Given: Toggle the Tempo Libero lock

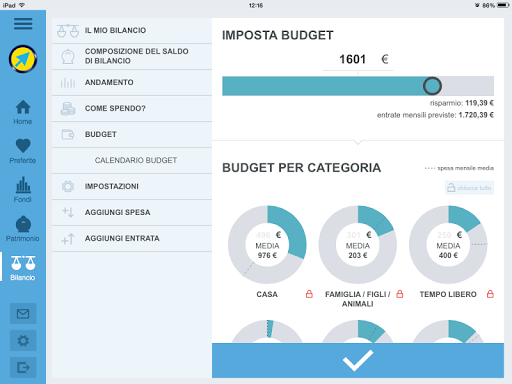Looking at the screenshot, I should (490, 294).
